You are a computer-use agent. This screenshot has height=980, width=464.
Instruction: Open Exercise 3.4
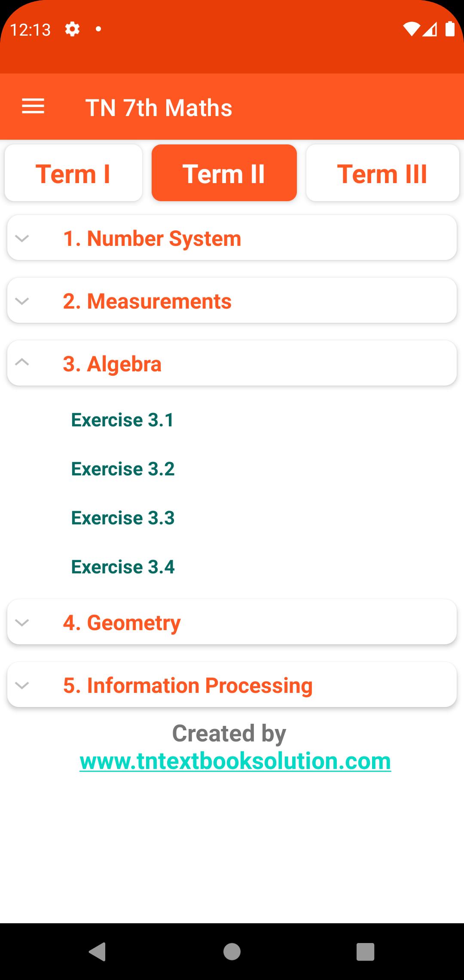coord(123,567)
